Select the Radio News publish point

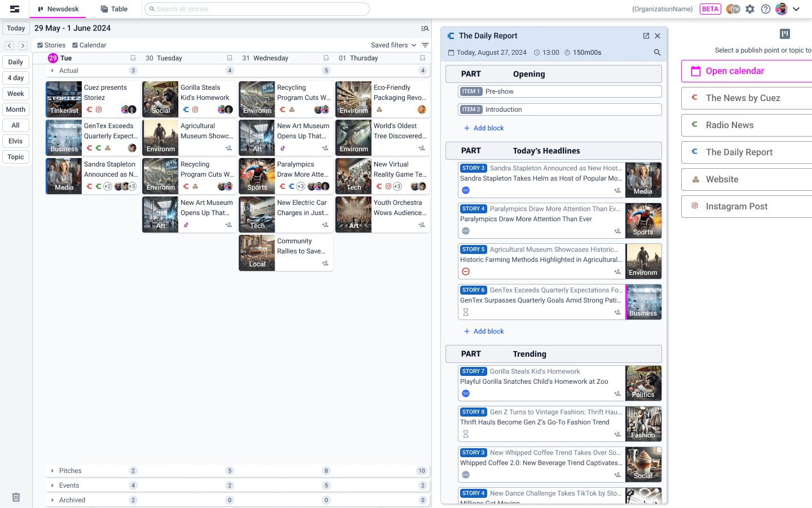pos(747,125)
